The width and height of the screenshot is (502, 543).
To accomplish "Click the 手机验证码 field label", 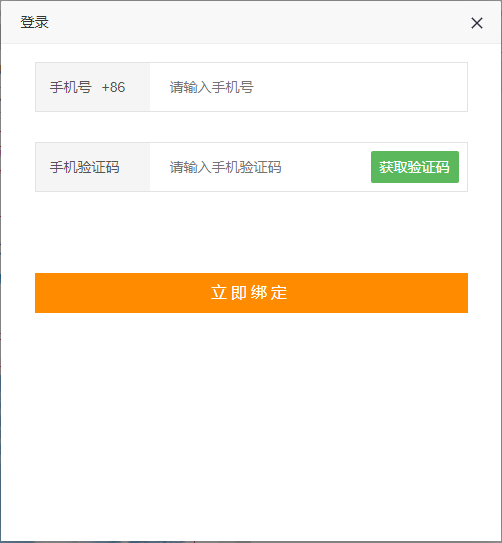I will [84, 167].
